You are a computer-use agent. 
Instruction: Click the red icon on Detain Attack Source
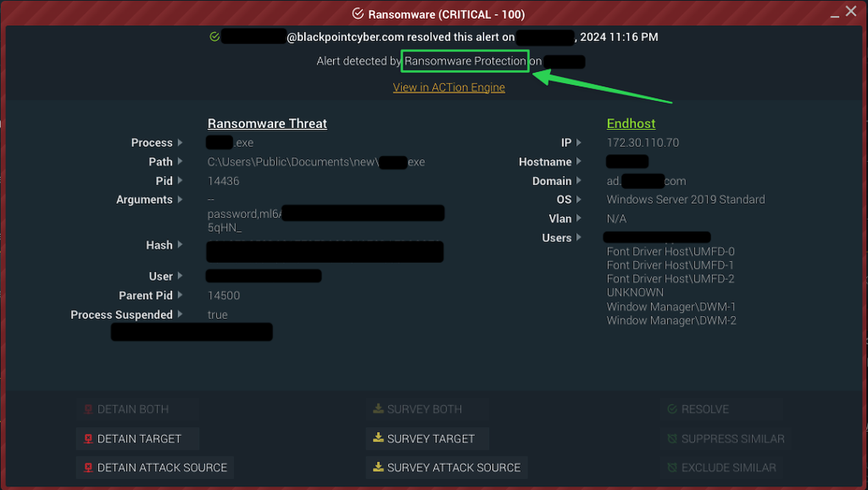pos(88,468)
